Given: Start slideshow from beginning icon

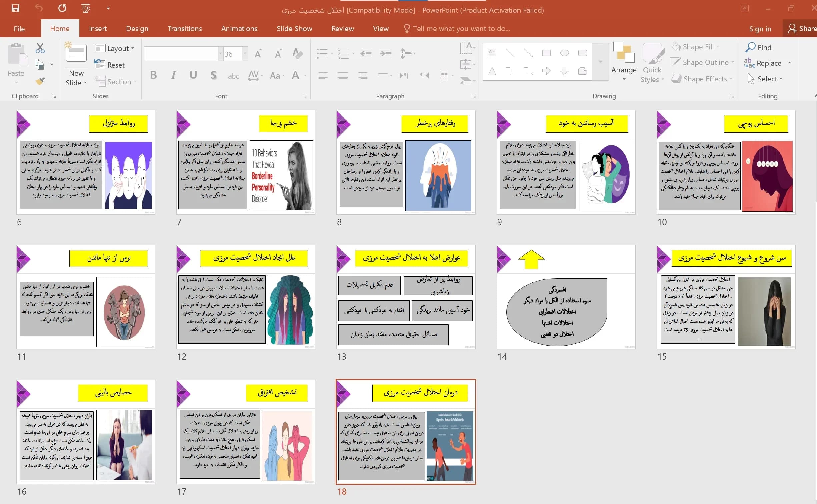Looking at the screenshot, I should click(x=86, y=8).
